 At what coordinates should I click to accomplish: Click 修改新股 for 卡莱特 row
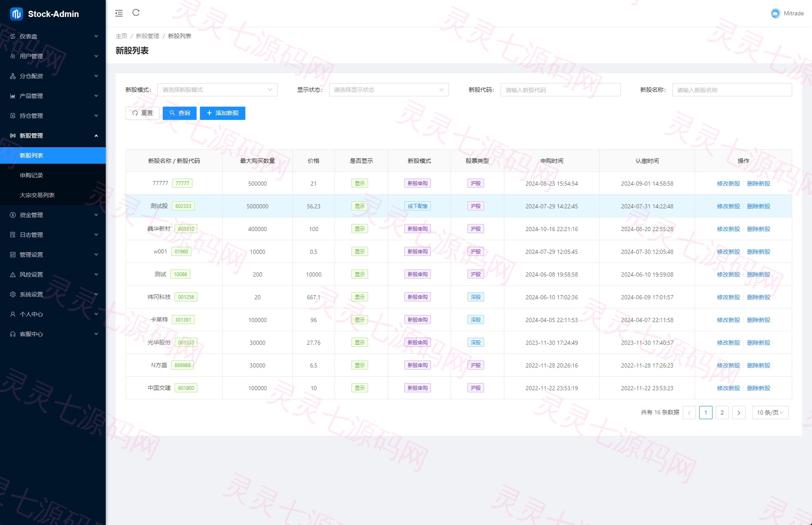729,320
